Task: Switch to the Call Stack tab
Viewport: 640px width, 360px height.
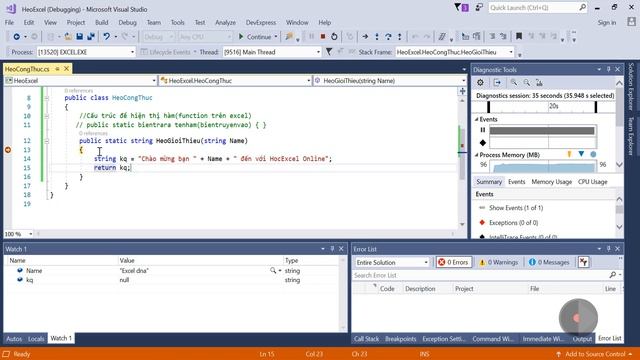Action: pyautogui.click(x=366, y=338)
